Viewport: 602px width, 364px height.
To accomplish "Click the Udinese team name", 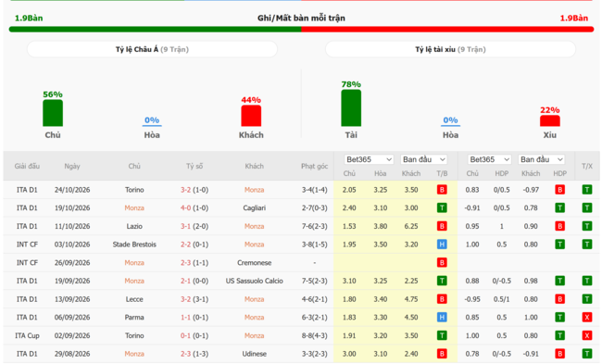I will pos(254,354).
